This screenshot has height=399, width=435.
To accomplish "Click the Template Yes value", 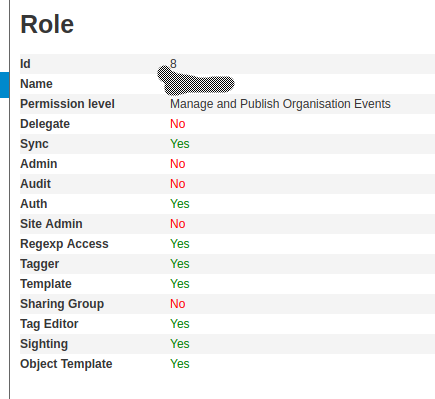I will pos(180,284).
